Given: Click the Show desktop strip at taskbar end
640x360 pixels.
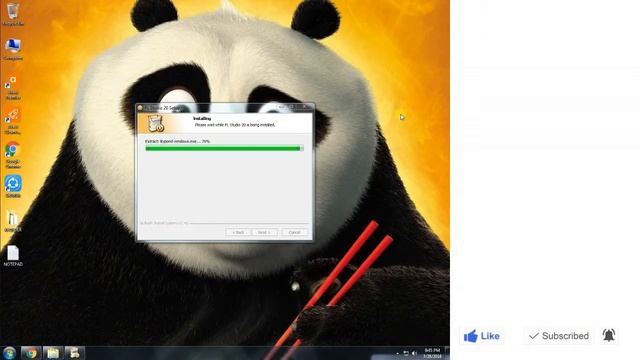Looking at the screenshot, I should 447,353.
